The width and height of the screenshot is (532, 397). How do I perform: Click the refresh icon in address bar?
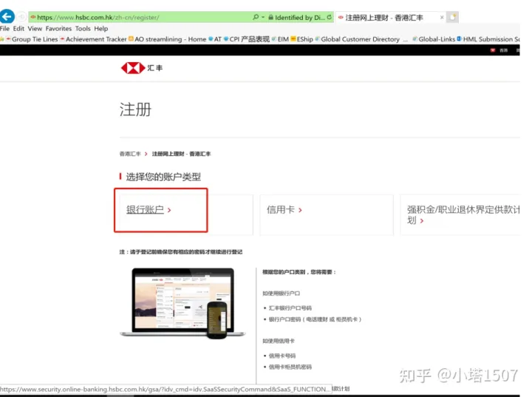tap(329, 17)
